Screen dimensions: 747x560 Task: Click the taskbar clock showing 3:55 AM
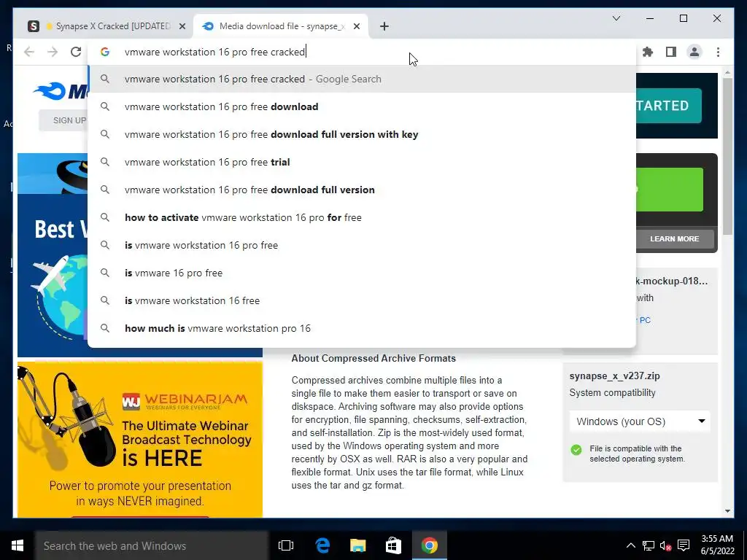pyautogui.click(x=717, y=545)
